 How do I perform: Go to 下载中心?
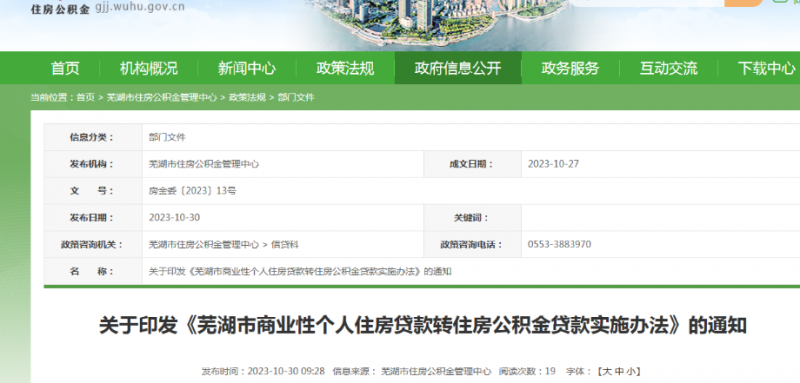click(x=766, y=68)
